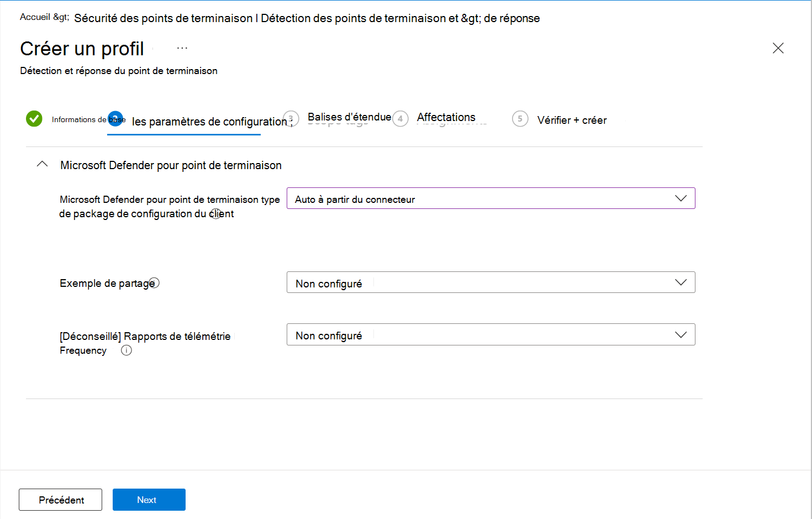Image resolution: width=812 pixels, height=519 pixels.
Task: Click the [Déconseillé] Rapports de télémétrie label
Action: click(145, 336)
